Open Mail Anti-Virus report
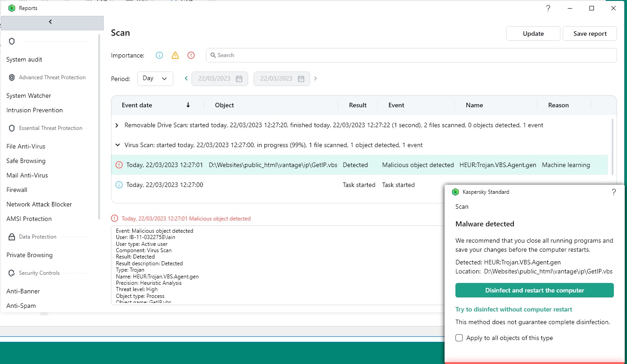The image size is (627, 364). tap(27, 175)
